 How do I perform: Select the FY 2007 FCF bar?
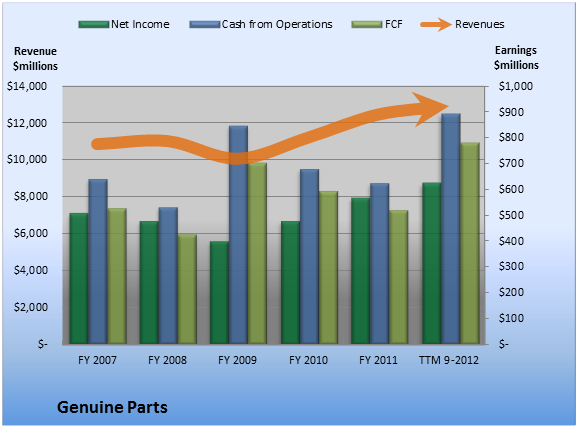[x=117, y=276]
